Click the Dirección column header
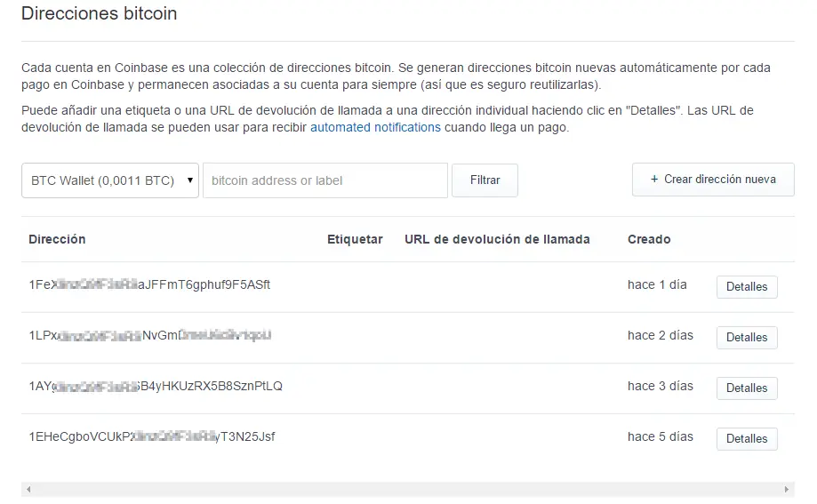 tap(57, 239)
